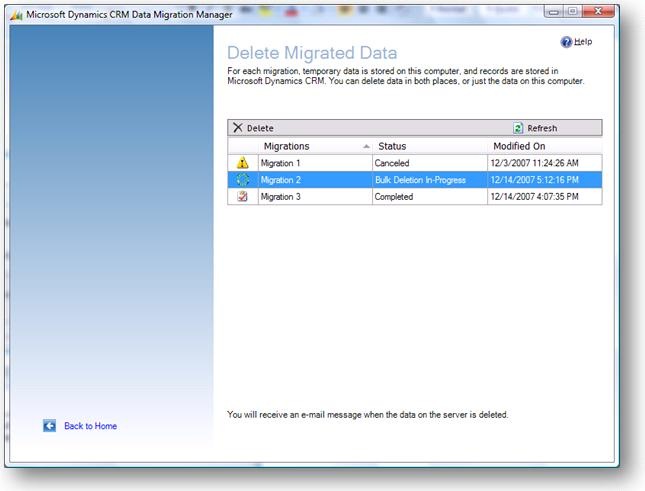The width and height of the screenshot is (645, 491).
Task: Close the Data Migration Manager window
Action: (x=599, y=11)
